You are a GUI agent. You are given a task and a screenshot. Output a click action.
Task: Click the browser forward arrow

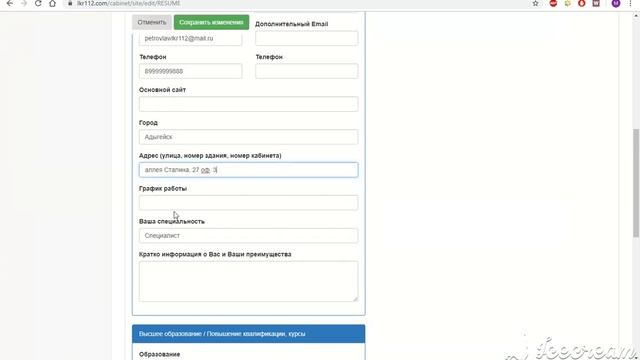click(x=24, y=3)
